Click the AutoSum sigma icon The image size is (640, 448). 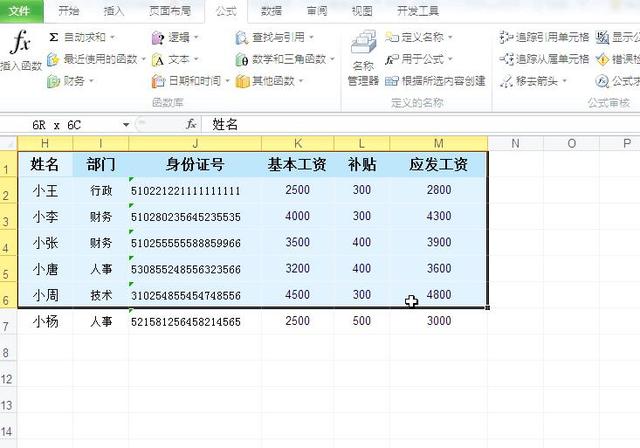(x=53, y=38)
